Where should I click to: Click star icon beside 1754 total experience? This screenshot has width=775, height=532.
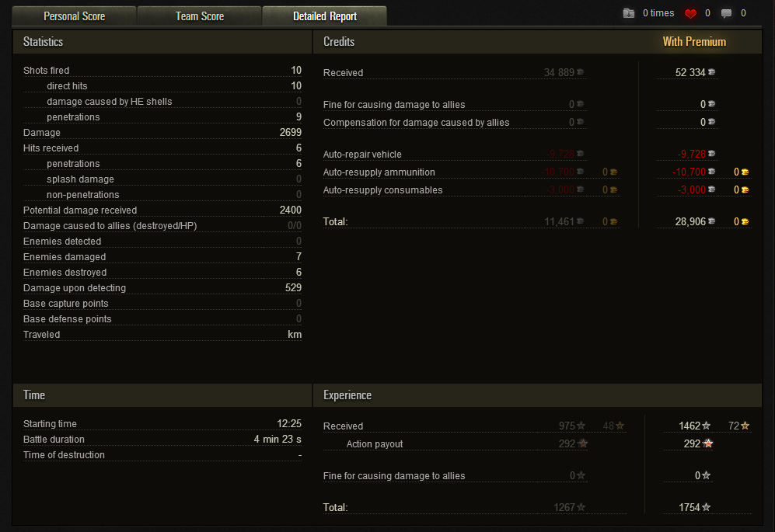coord(707,508)
